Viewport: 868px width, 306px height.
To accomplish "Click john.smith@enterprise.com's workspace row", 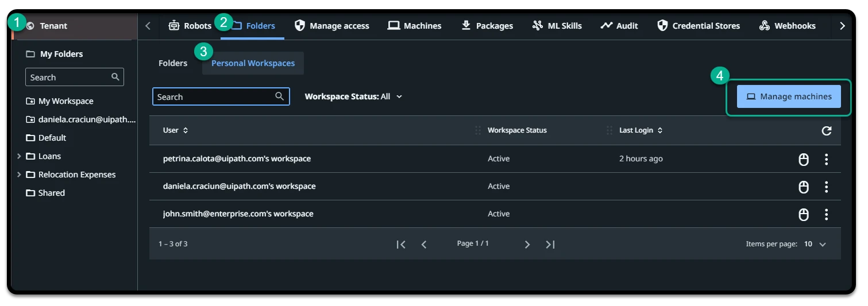I will click(x=495, y=214).
